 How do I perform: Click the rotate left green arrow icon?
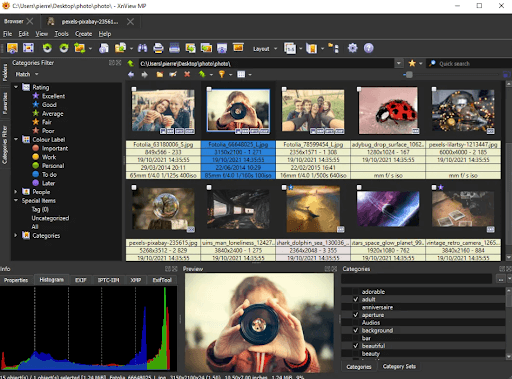pyautogui.click(x=47, y=48)
